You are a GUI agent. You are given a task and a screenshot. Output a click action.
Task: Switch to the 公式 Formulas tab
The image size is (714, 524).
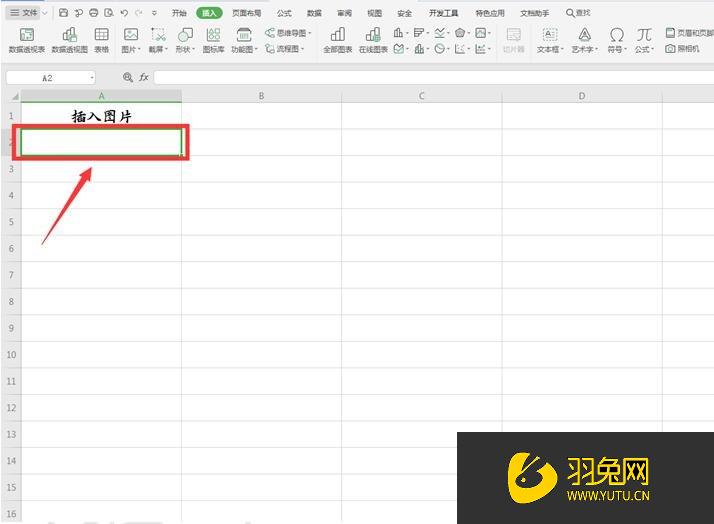pos(284,13)
